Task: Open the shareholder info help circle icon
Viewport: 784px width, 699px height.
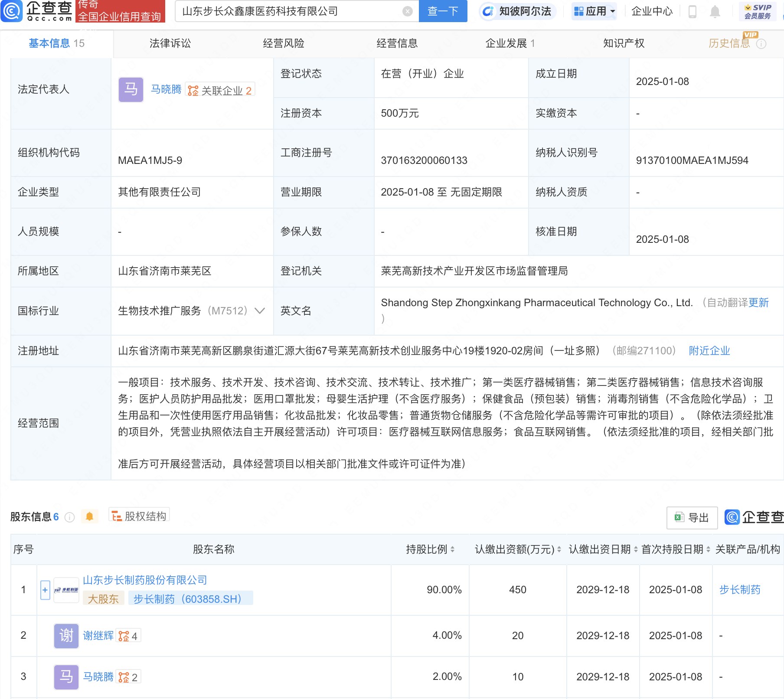Action: [x=69, y=517]
